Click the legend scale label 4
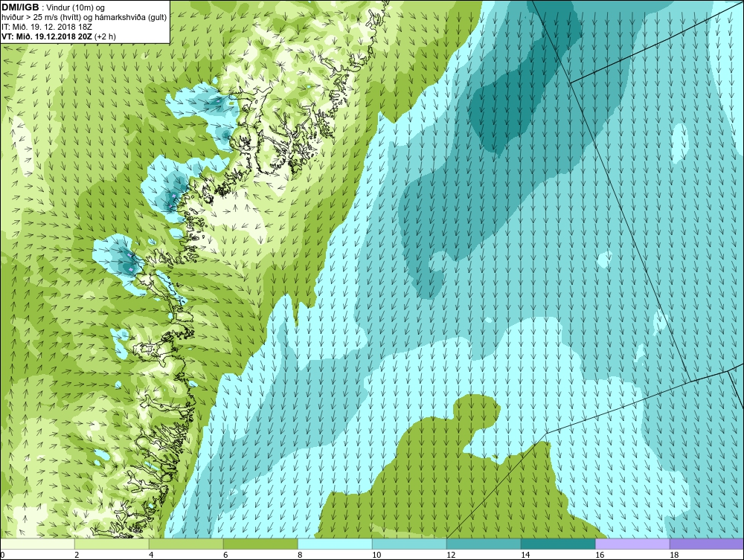The image size is (744, 560). 151,555
